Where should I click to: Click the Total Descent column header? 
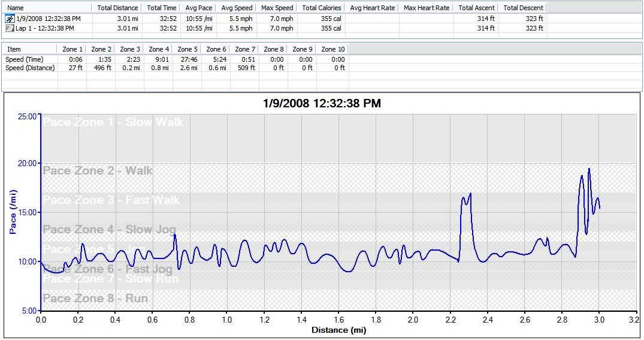coord(523,8)
